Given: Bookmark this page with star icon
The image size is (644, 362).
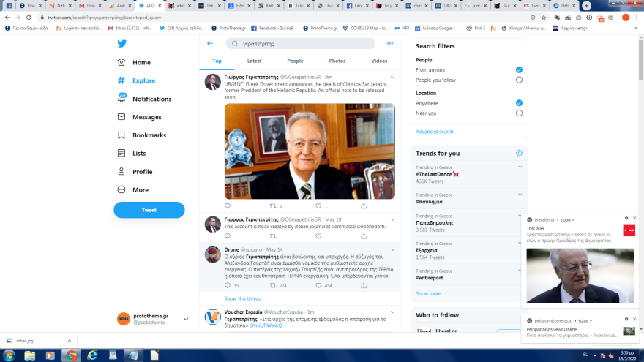Looking at the screenshot, I should tap(543, 18).
